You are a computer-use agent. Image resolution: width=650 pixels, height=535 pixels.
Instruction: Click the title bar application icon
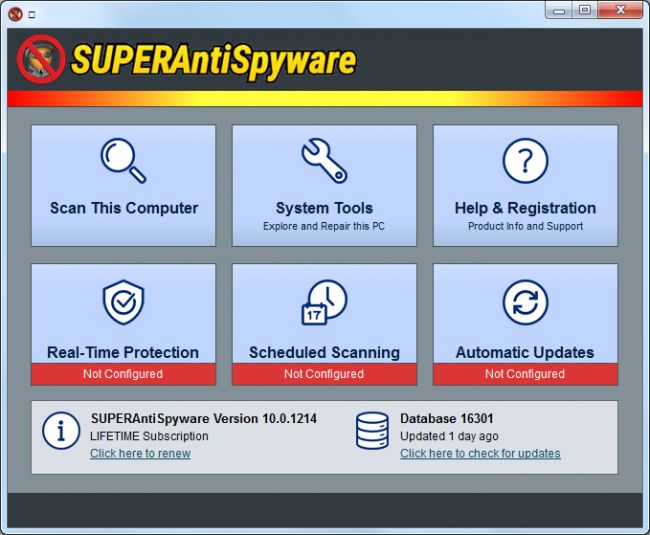pyautogui.click(x=15, y=15)
